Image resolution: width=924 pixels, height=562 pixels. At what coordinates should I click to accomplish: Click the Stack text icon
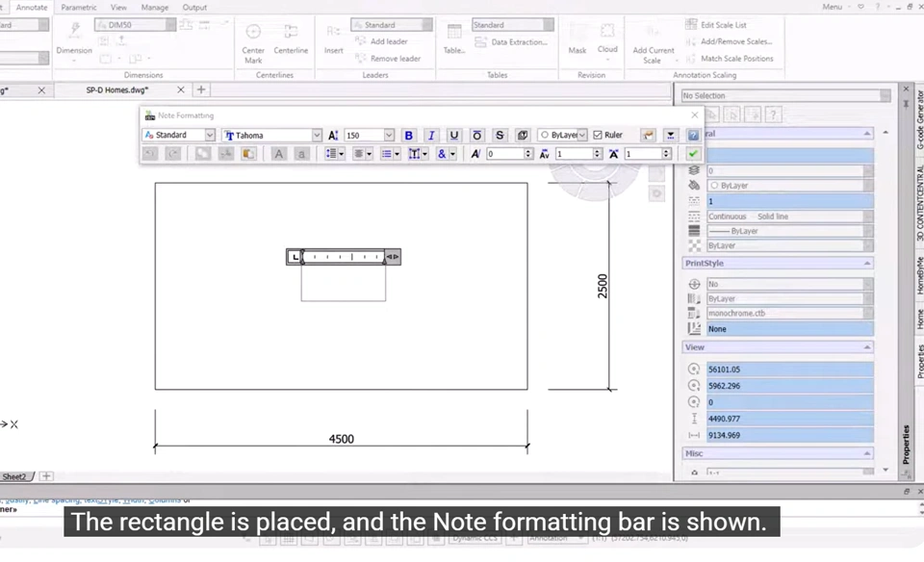pyautogui.click(x=522, y=135)
